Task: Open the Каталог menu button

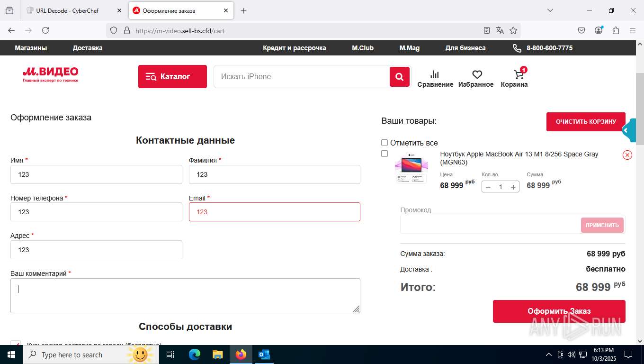Action: pyautogui.click(x=172, y=77)
